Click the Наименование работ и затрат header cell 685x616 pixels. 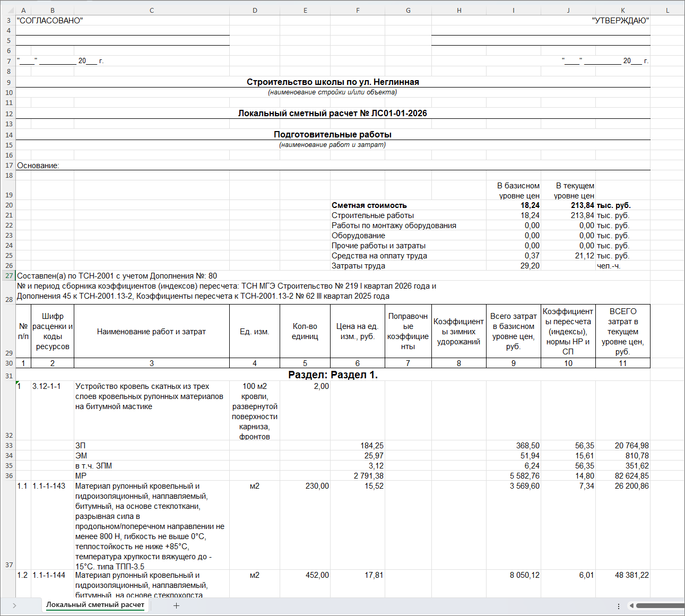(151, 332)
